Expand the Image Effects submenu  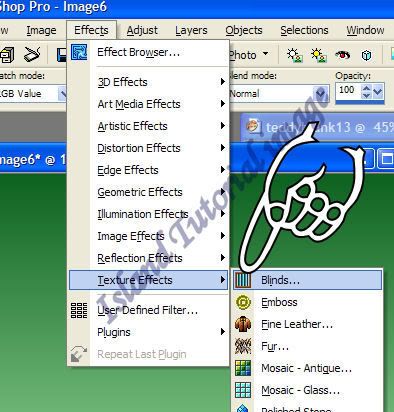[x=148, y=236]
